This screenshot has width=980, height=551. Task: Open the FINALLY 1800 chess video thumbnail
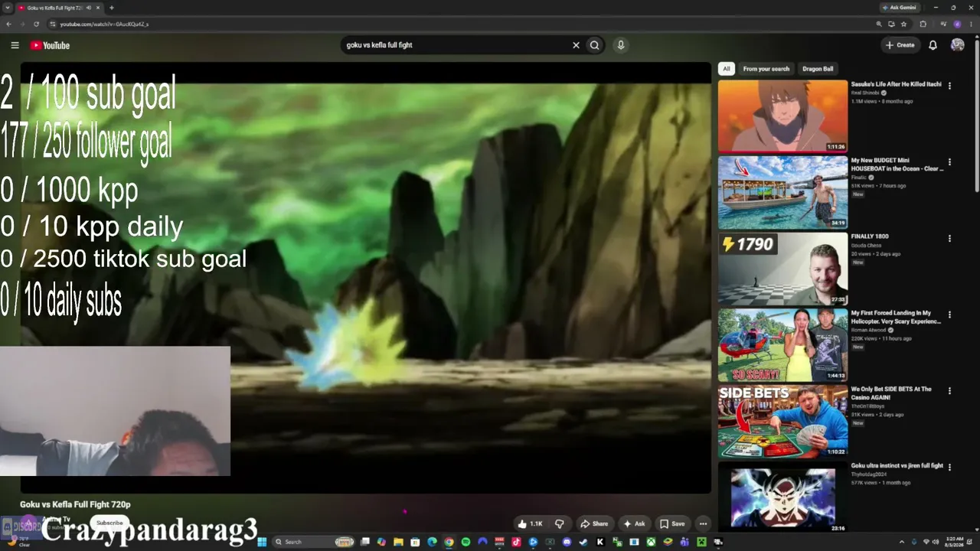click(782, 269)
